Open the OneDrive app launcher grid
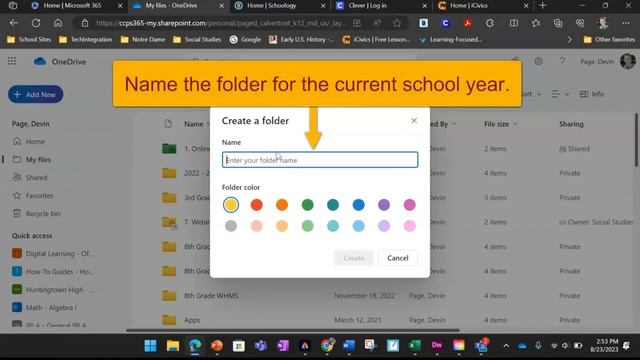 (x=12, y=61)
